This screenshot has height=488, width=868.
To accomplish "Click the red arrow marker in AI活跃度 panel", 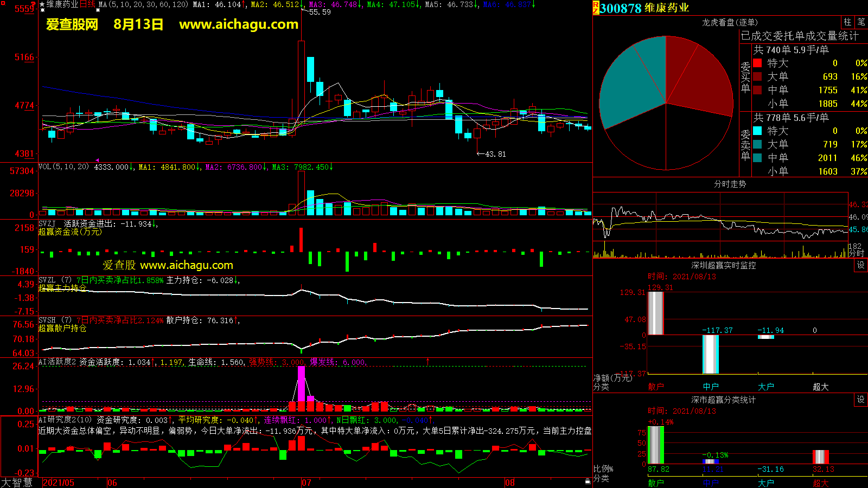I will tap(427, 361).
